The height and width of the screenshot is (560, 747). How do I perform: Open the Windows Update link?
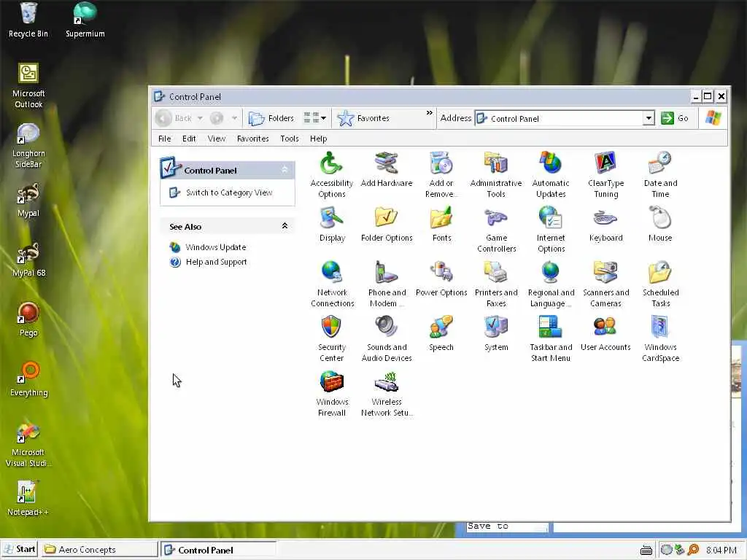(x=215, y=247)
